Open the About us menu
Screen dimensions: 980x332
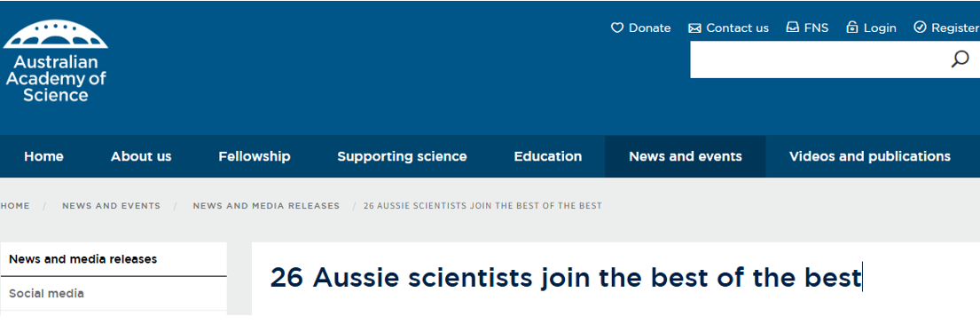[x=141, y=156]
